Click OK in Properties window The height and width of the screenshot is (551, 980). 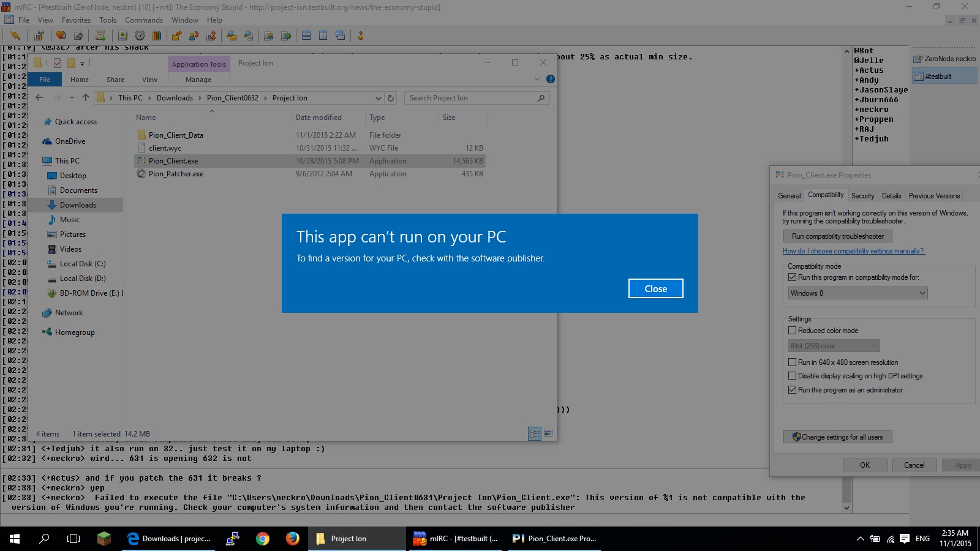[865, 465]
